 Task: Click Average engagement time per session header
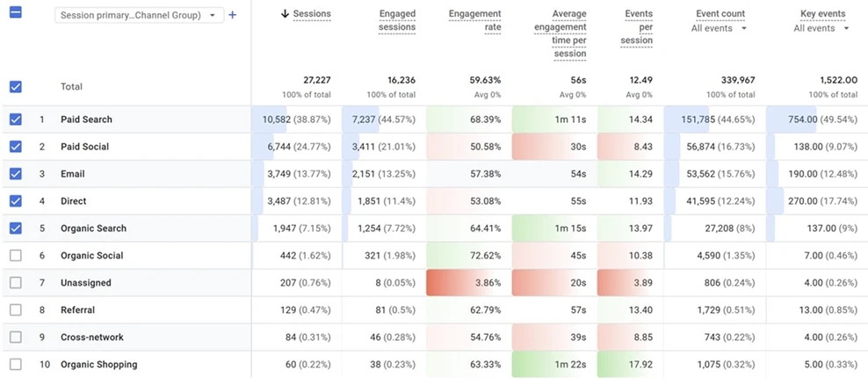point(561,33)
